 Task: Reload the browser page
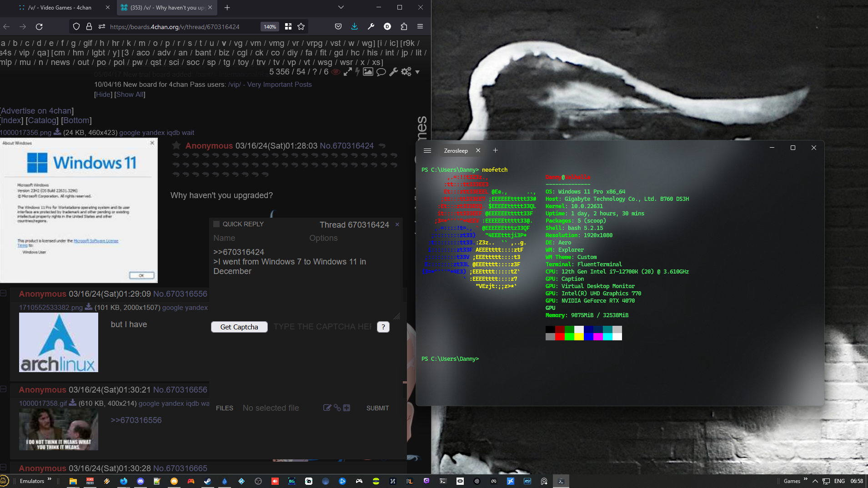(39, 27)
